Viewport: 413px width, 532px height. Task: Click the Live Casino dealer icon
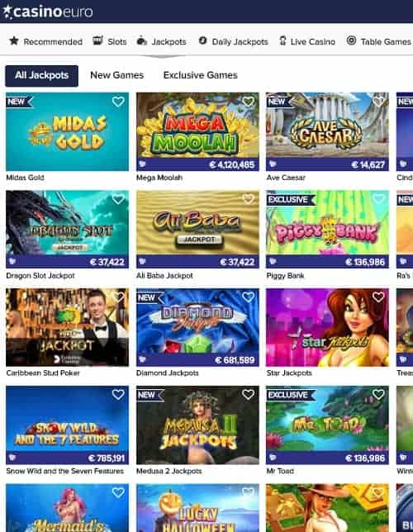click(282, 41)
